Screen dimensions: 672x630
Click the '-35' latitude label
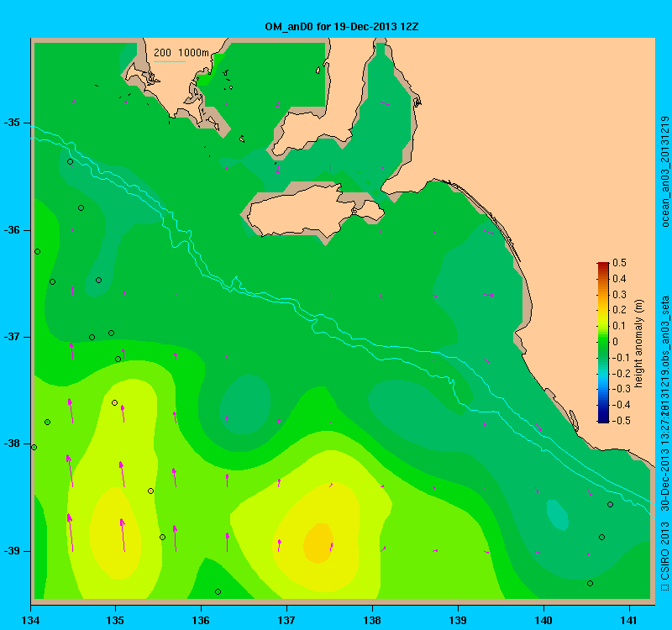click(12, 123)
